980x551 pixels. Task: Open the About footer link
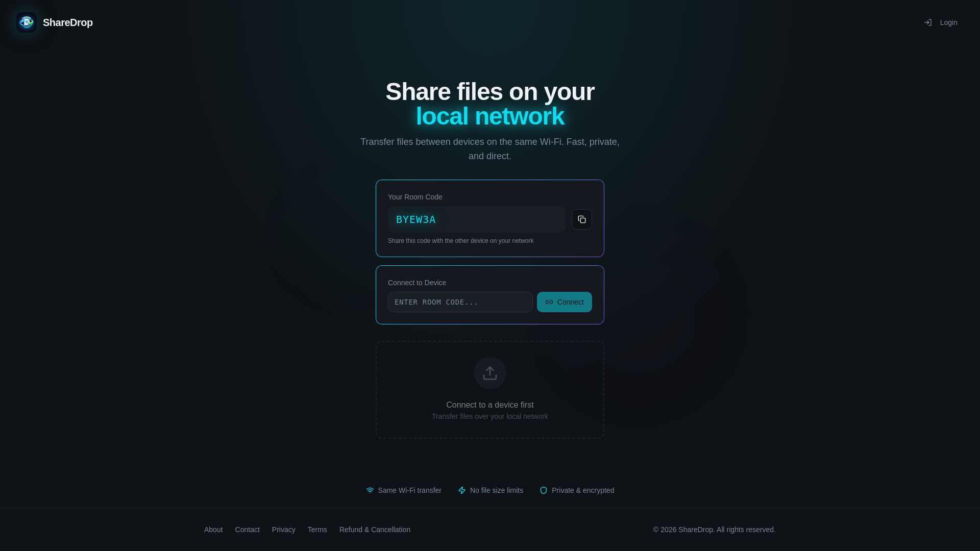tap(213, 530)
